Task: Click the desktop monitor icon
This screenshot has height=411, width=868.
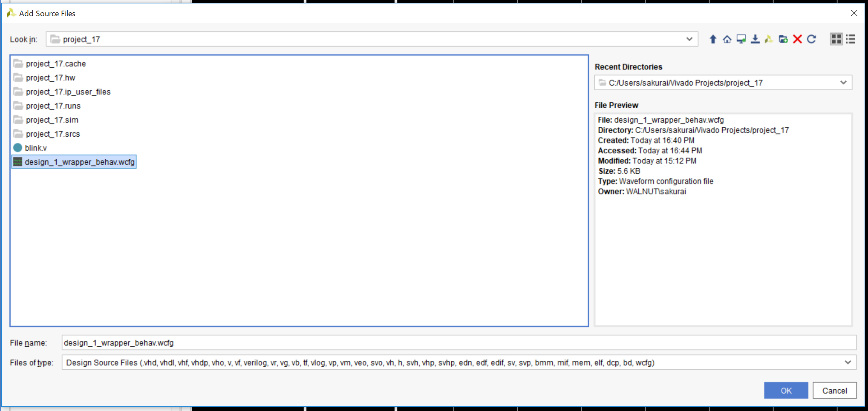Action: point(741,39)
